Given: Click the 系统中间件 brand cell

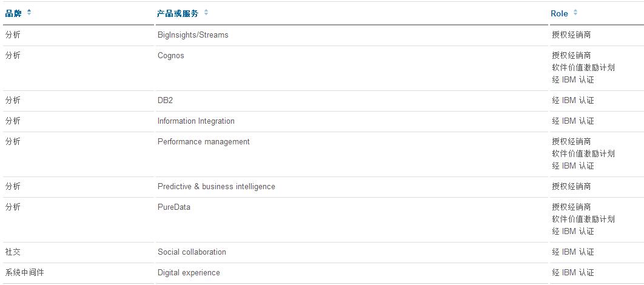Looking at the screenshot, I should 24,273.
